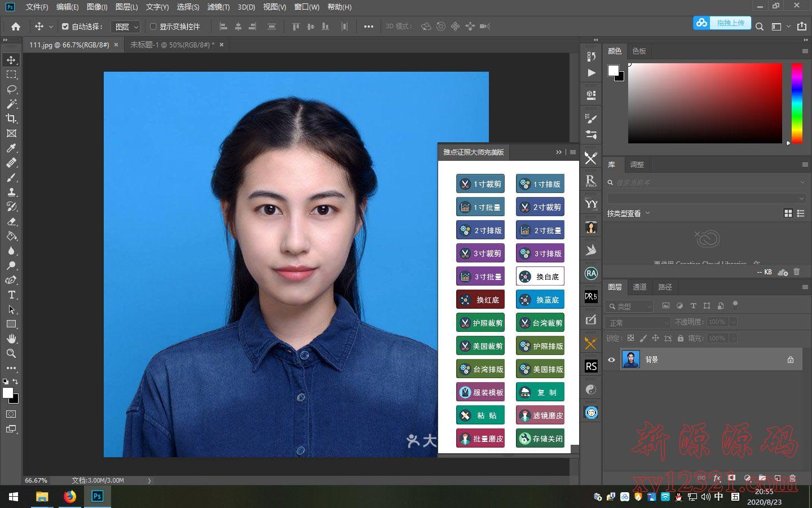Open the layer filter type dropdown 类型
This screenshot has width=812, height=508.
point(630,306)
